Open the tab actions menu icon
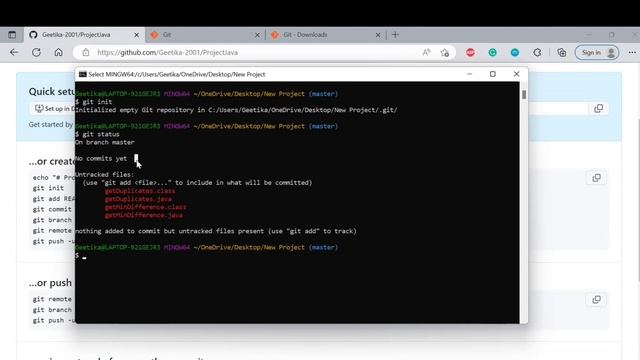Viewport: 640px width, 360px height. (12, 35)
